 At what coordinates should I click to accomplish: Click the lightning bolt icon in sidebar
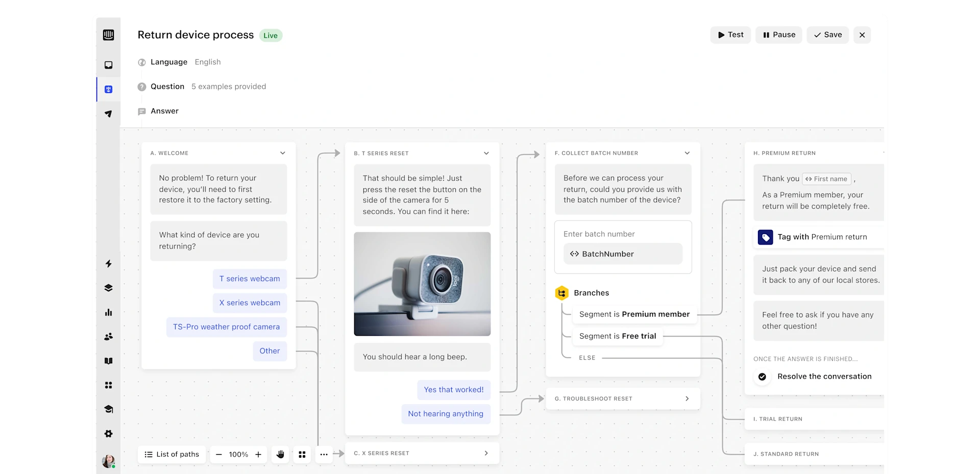pyautogui.click(x=108, y=264)
